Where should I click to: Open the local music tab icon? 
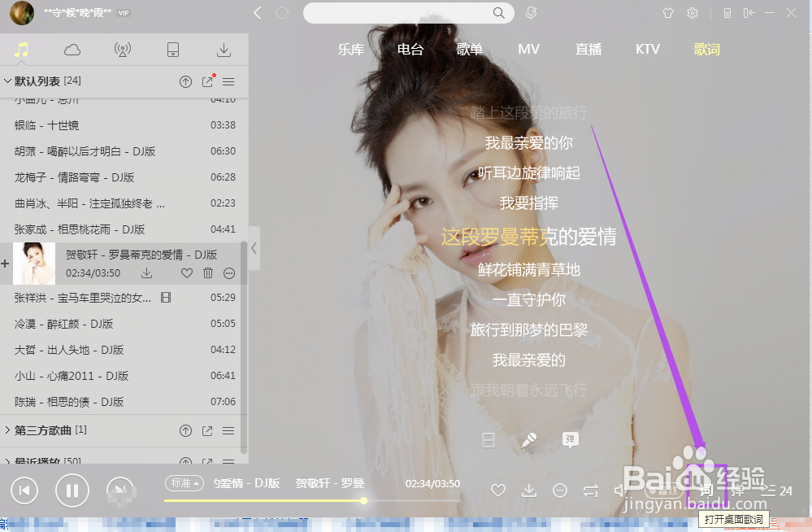click(21, 50)
